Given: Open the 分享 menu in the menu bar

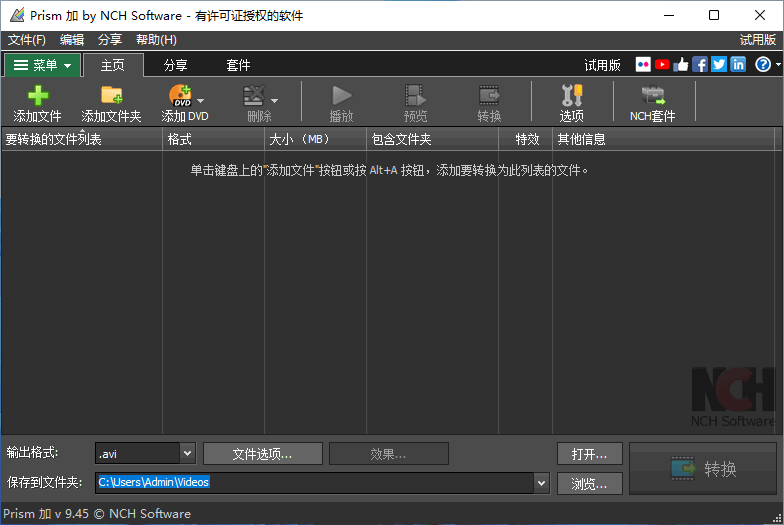Looking at the screenshot, I should (110, 40).
